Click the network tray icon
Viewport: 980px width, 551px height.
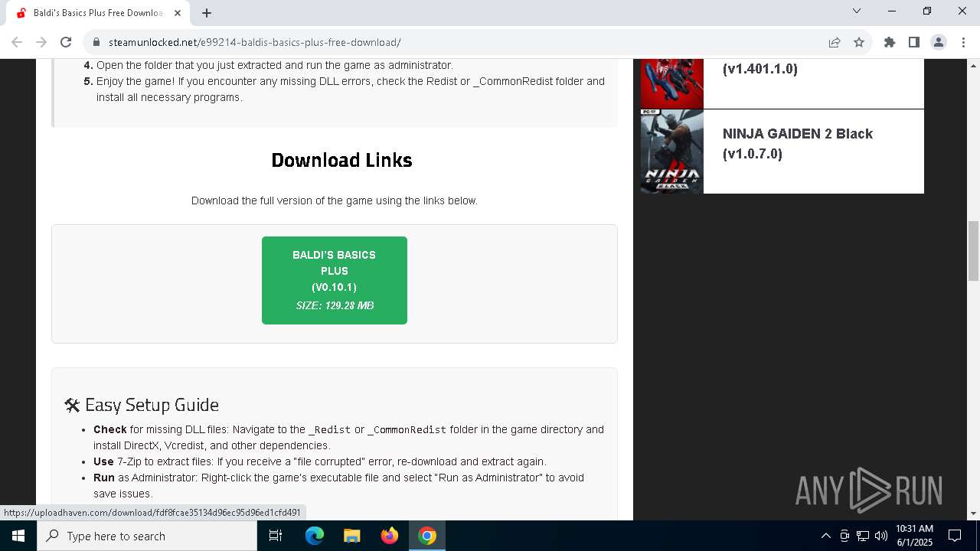point(863,536)
